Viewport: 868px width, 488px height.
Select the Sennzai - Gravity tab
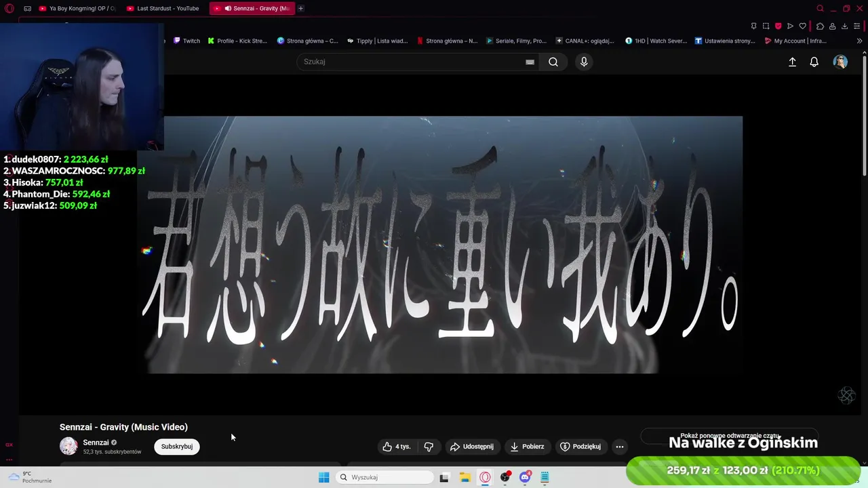(251, 8)
